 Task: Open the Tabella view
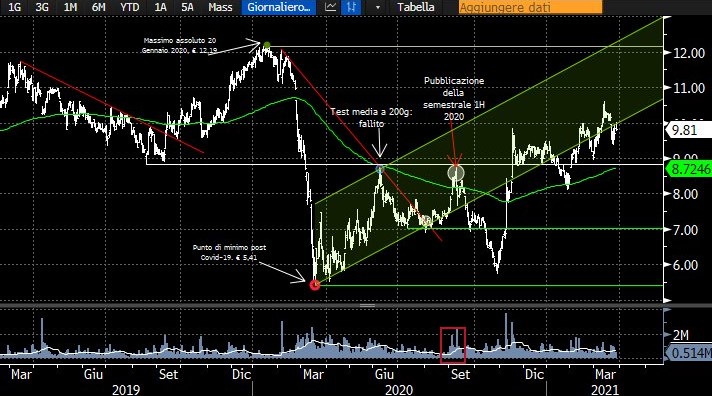[x=415, y=7]
